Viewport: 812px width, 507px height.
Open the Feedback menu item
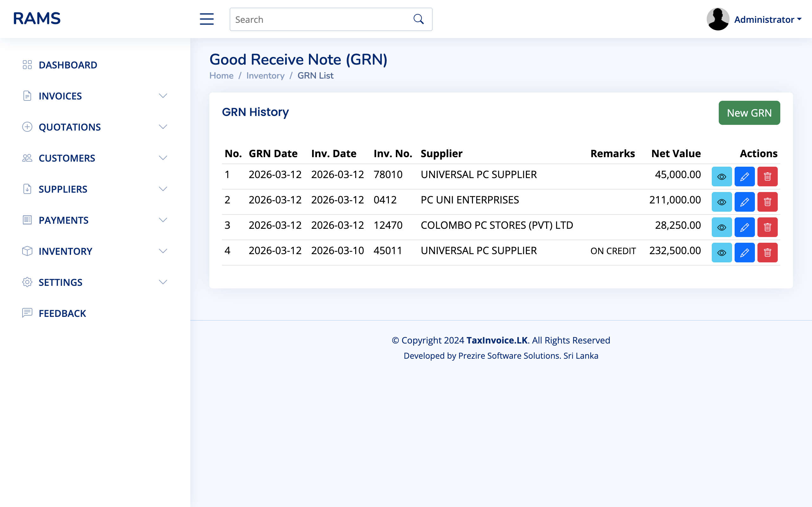click(x=62, y=313)
